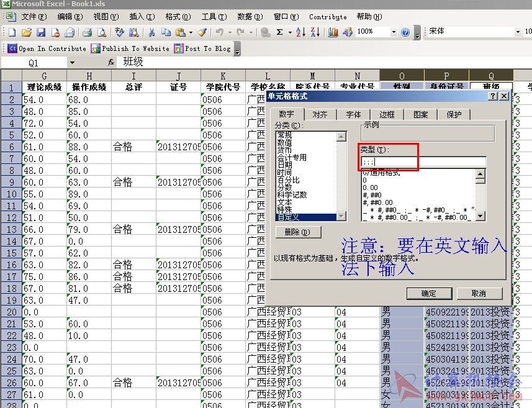Click type list scroll-up arrow

click(480, 174)
